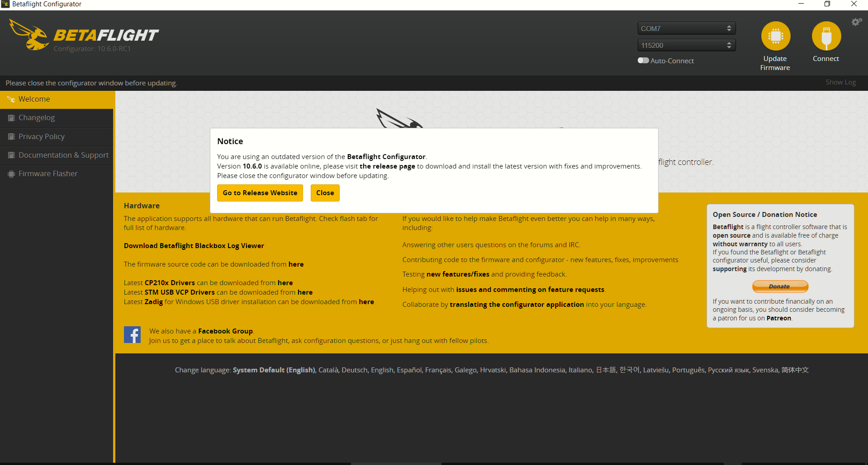The height and width of the screenshot is (465, 868).
Task: Click the Firmware Flasher chip icon
Action: click(x=11, y=174)
